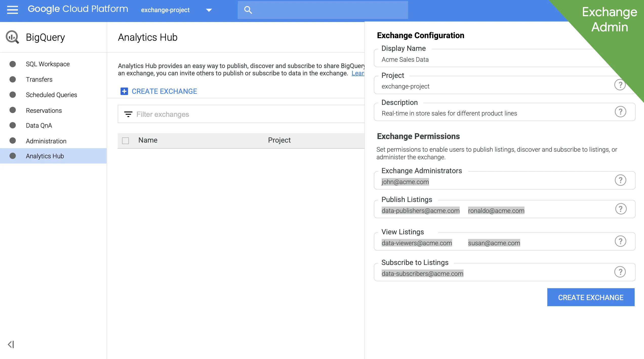Screen dimensions: 644x359
Task: Open help for Exchange Administrators field
Action: coord(620,180)
